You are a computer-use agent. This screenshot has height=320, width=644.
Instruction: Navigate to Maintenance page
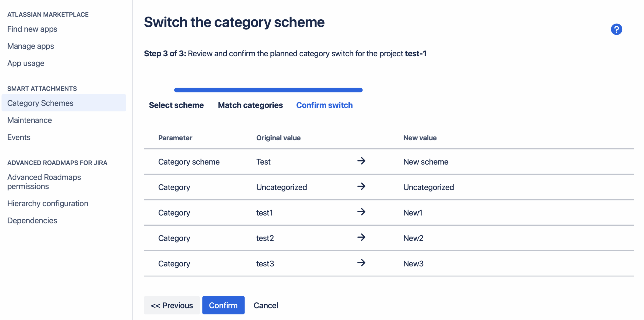[30, 120]
